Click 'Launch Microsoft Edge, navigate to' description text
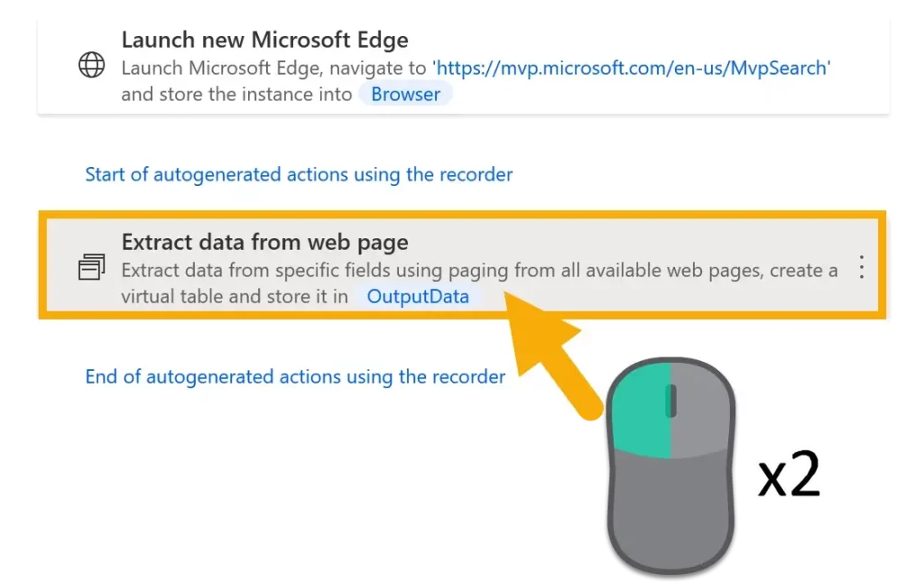 pos(275,68)
